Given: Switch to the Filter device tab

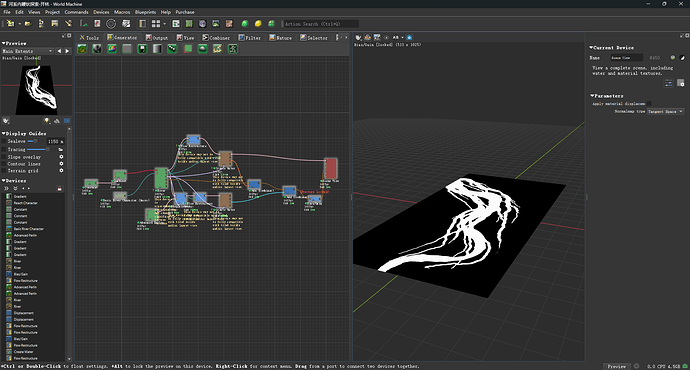Looking at the screenshot, I should pos(250,38).
